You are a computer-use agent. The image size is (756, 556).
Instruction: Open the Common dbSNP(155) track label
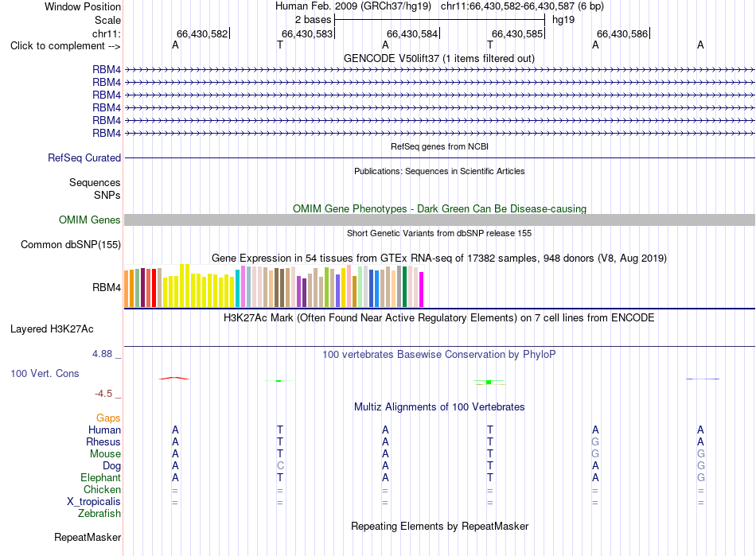(70, 244)
